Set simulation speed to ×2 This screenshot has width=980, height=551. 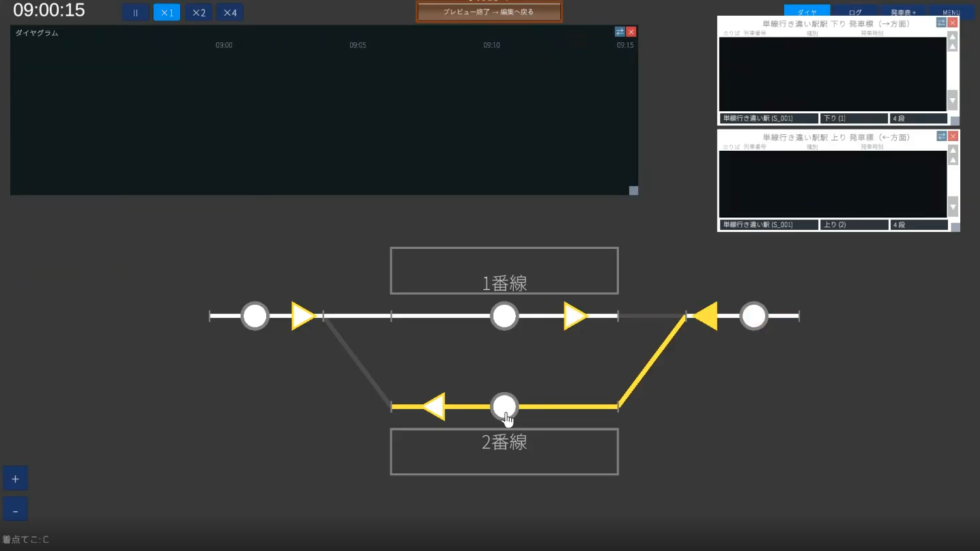pyautogui.click(x=199, y=12)
